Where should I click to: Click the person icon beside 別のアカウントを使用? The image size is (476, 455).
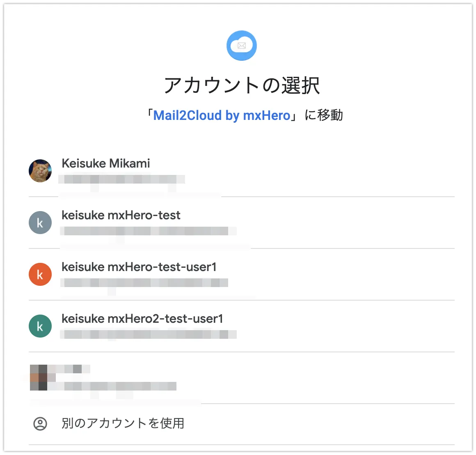tap(40, 423)
